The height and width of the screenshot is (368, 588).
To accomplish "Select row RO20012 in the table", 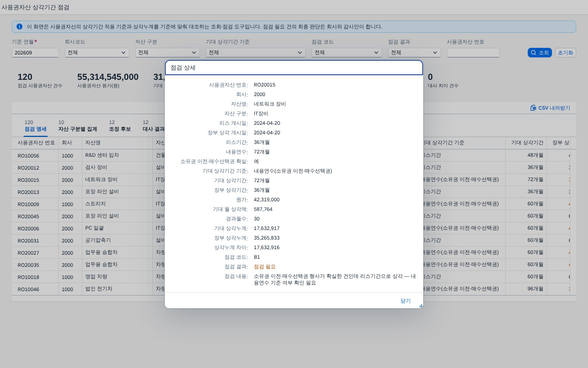I will coord(88,167).
